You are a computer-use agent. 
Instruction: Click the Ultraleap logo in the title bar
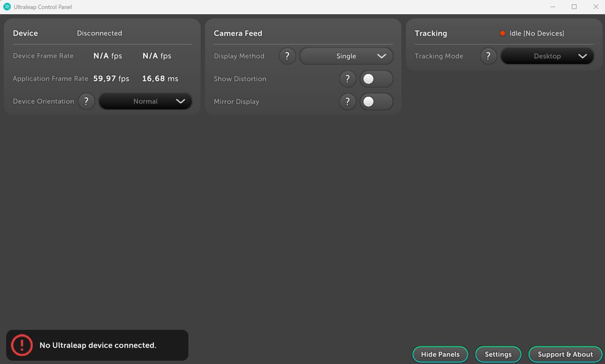click(x=7, y=7)
